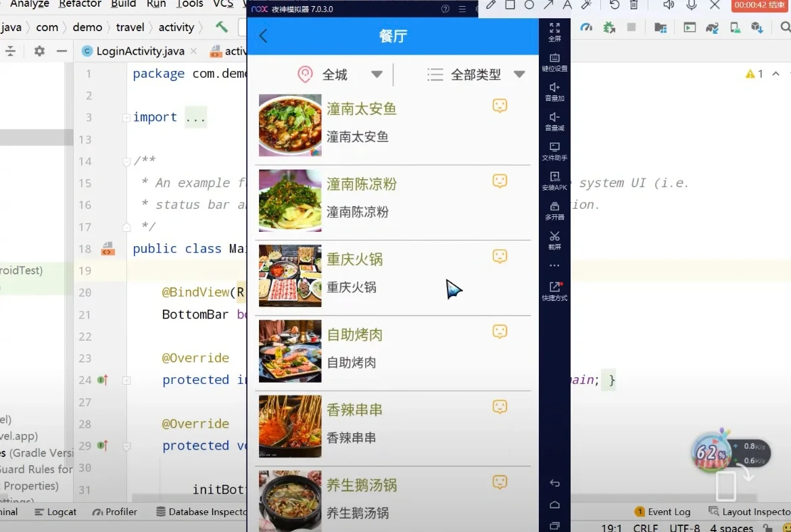Toggle the microphone for recording
Viewport: 791px width, 532px height.
[690, 6]
